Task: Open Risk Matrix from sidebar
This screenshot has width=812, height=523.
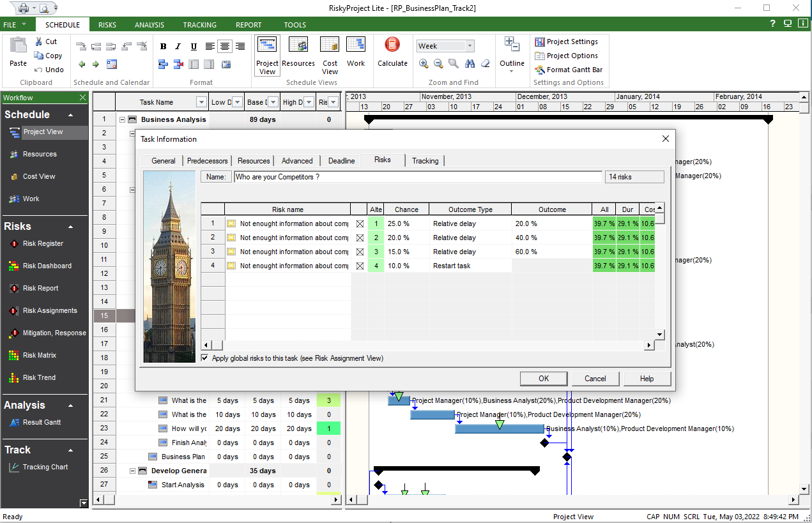Action: tap(39, 355)
